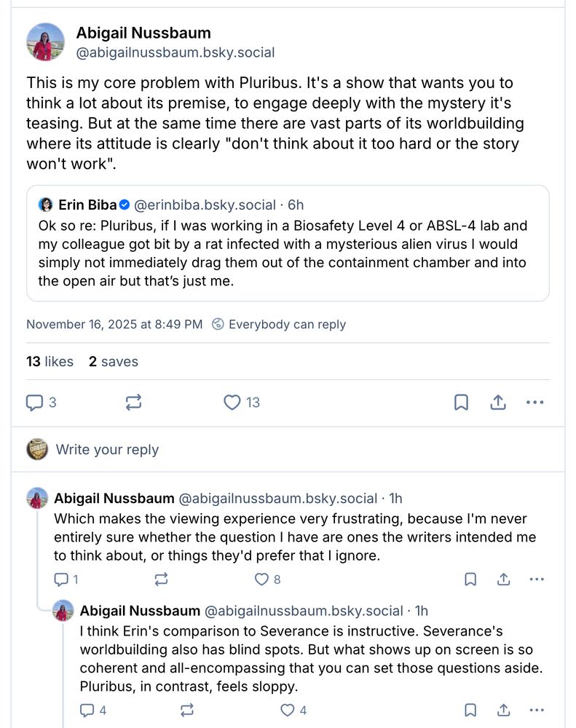The width and height of the screenshot is (576, 728).
Task: Share the reply about Severance comparison
Action: point(504,710)
